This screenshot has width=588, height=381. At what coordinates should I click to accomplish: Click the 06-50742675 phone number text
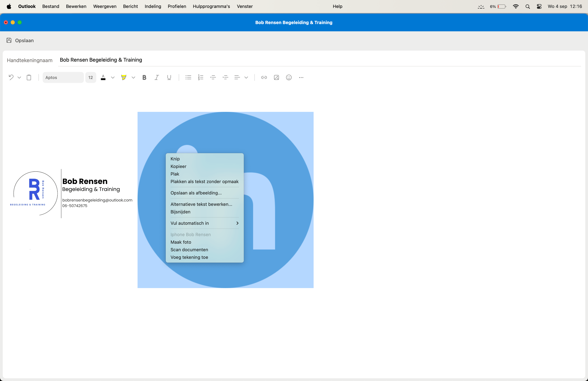tap(75, 206)
